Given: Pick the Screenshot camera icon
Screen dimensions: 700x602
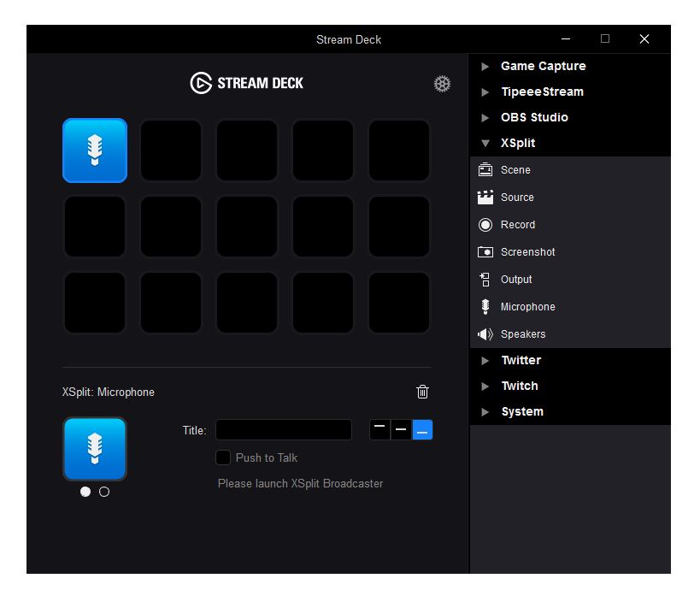Looking at the screenshot, I should click(x=485, y=252).
